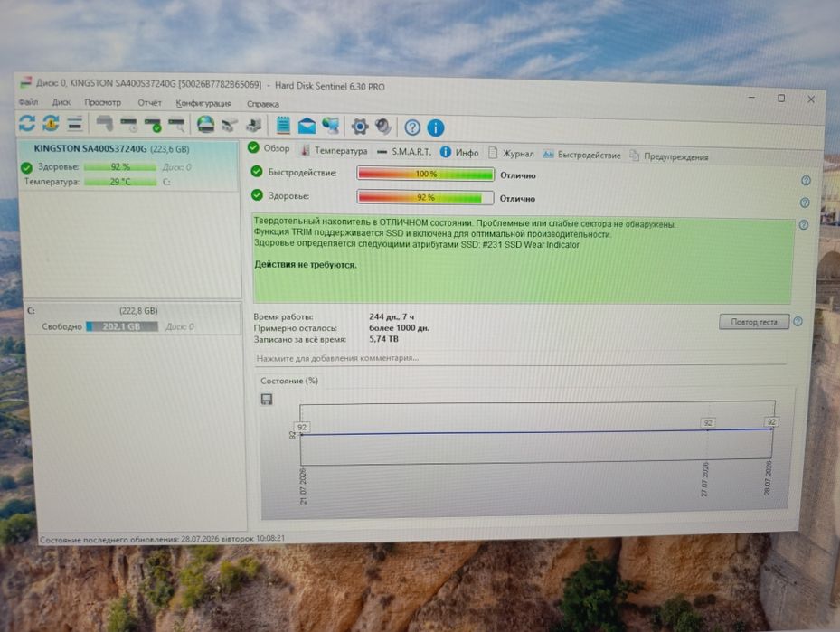
Task: Click the blue info circle toolbar icon
Action: [x=436, y=128]
